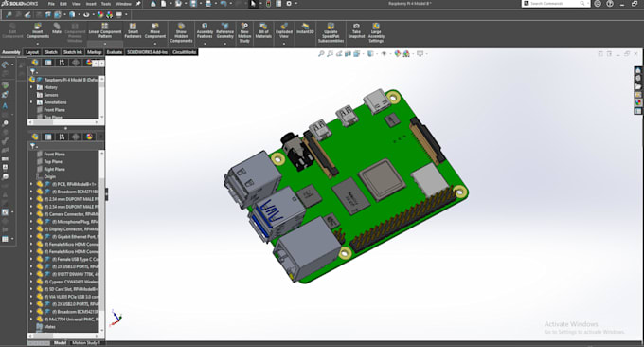Open PropertyManager tab in upper panel

[x=48, y=63]
